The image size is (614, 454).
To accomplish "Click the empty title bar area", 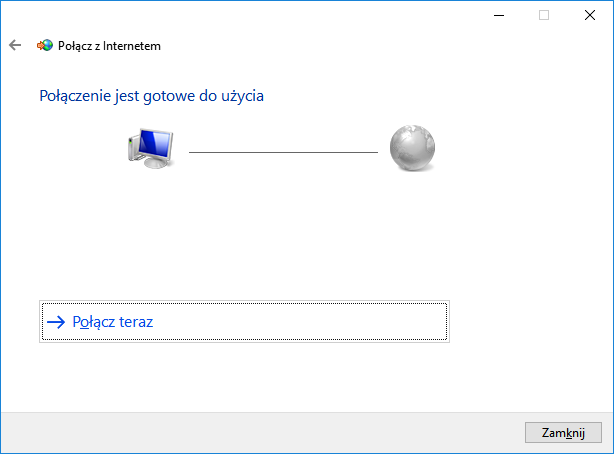I will click(250, 15).
